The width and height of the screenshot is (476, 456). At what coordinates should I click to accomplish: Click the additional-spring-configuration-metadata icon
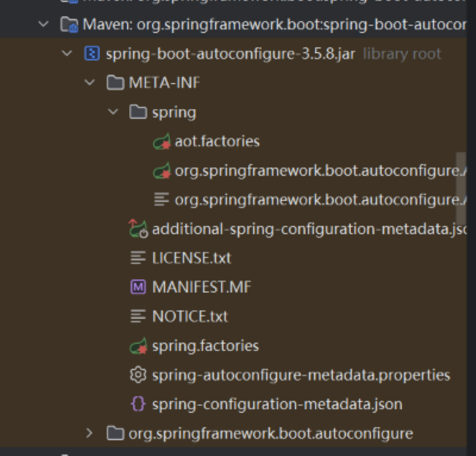pyautogui.click(x=138, y=229)
